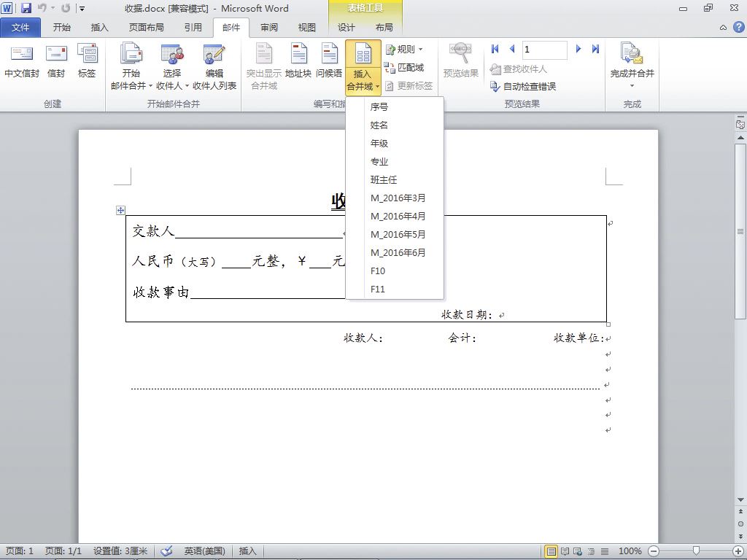The width and height of the screenshot is (747, 560).
Task: Open Finish & Merge (完成并合并) dropdown
Action: tap(632, 66)
